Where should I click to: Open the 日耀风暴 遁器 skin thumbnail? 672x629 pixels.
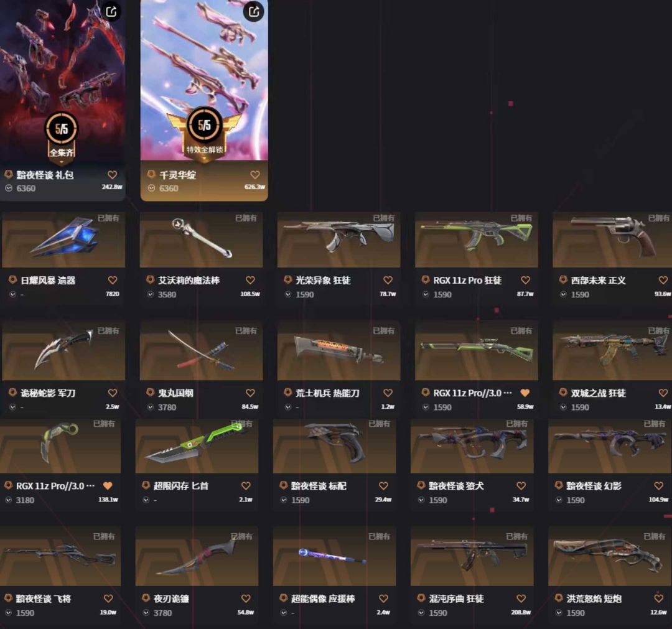(63, 240)
